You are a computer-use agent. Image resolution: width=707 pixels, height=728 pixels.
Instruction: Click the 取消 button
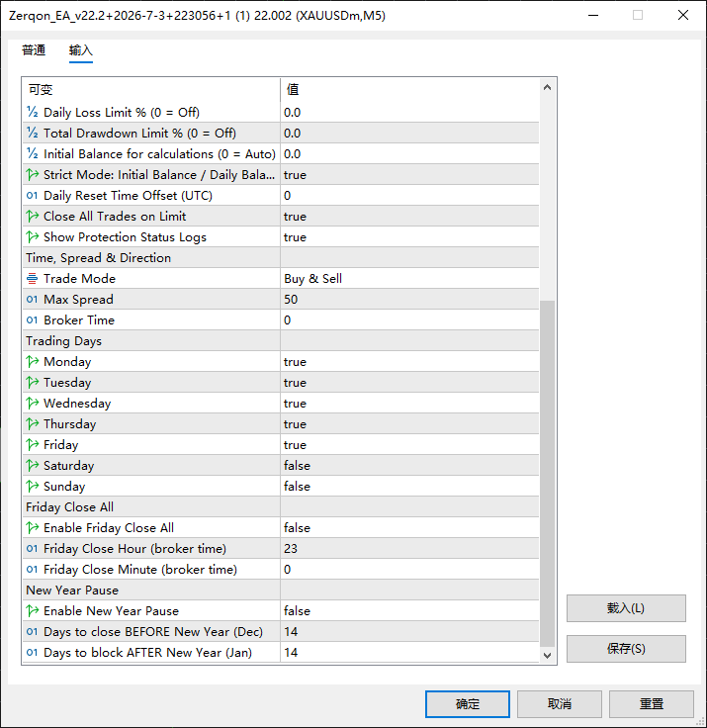click(560, 704)
